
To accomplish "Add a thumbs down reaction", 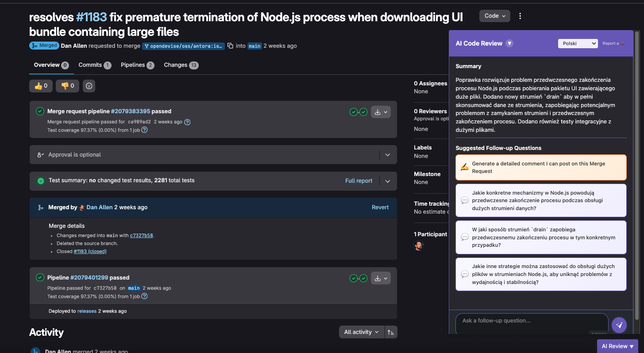I will coord(67,86).
